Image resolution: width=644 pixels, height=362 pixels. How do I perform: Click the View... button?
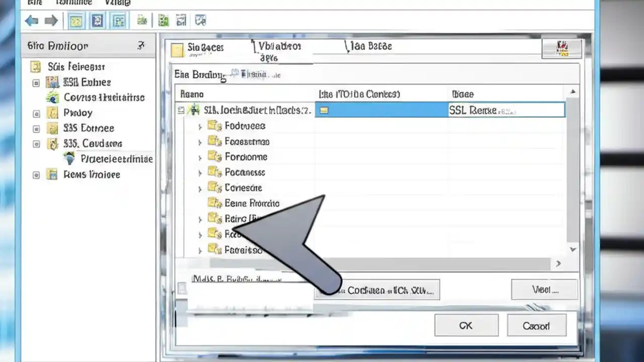pos(544,290)
